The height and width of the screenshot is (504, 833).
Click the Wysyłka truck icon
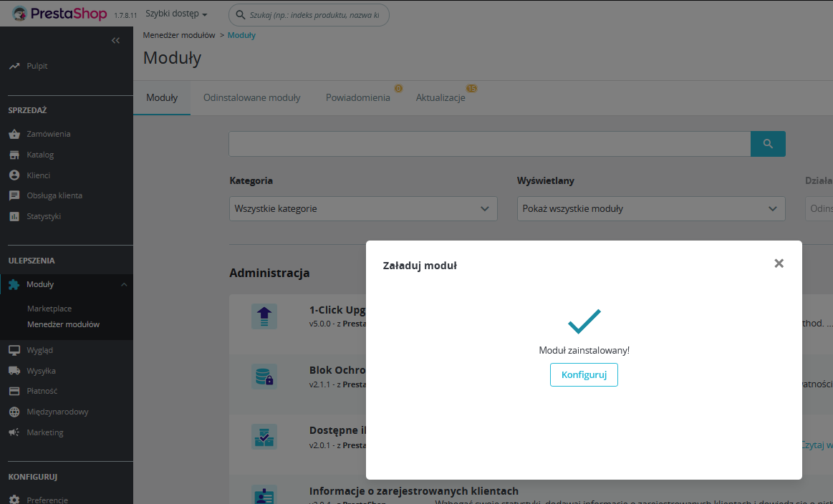[x=14, y=371]
